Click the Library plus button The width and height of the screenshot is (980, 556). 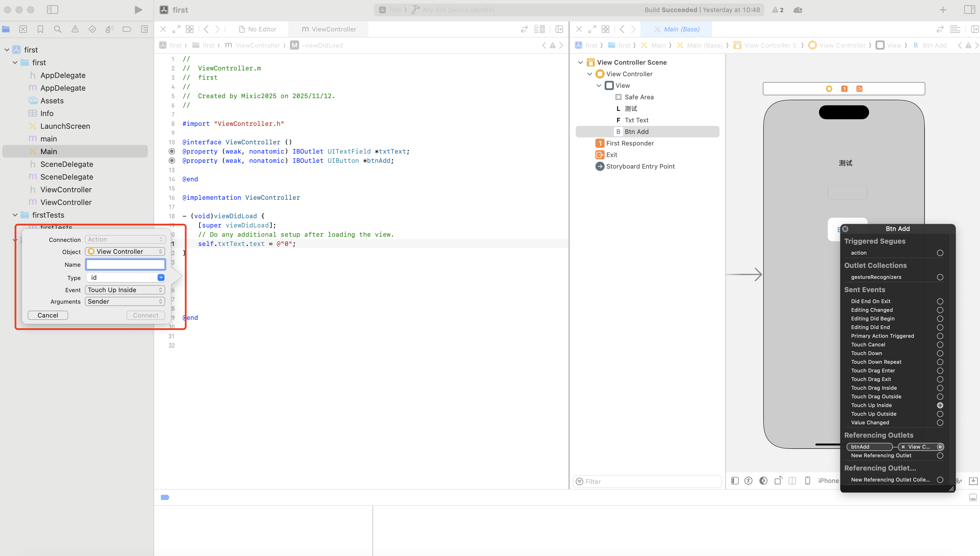943,10
